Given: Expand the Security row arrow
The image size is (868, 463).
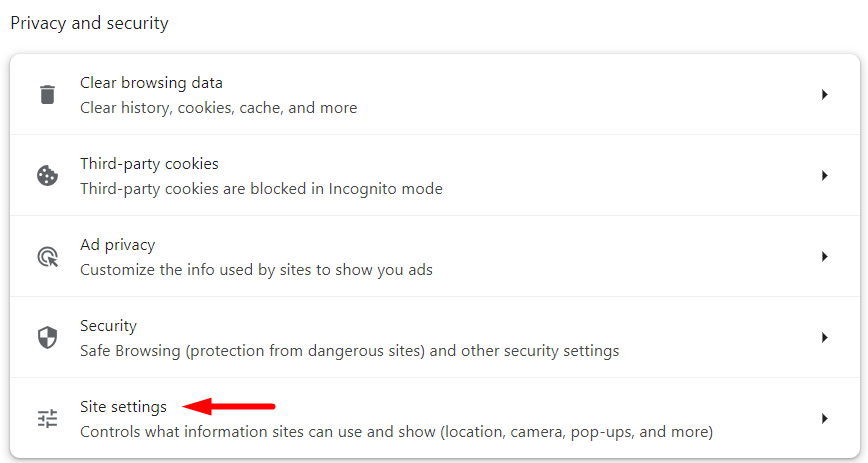Looking at the screenshot, I should point(824,337).
